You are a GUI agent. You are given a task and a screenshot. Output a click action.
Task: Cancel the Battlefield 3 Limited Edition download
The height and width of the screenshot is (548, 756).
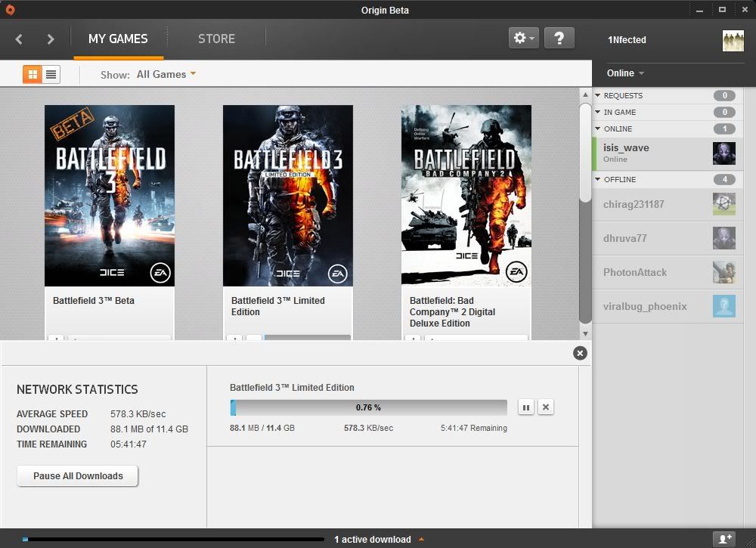click(546, 407)
